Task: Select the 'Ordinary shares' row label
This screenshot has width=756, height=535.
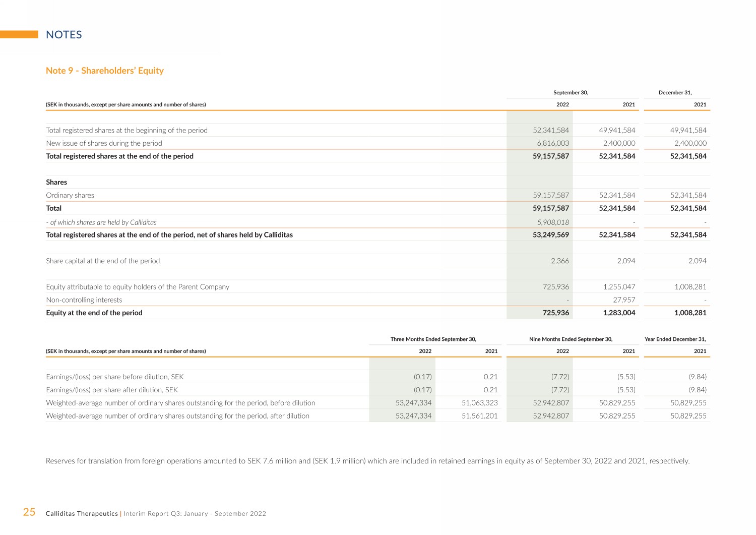Action: [x=70, y=195]
